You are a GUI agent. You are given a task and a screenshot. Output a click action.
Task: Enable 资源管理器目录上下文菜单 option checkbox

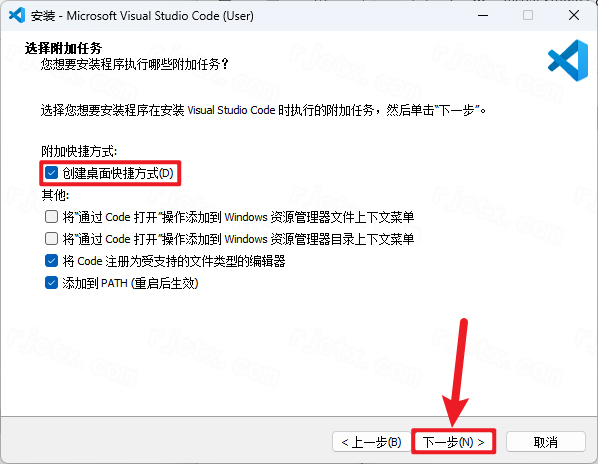51,239
